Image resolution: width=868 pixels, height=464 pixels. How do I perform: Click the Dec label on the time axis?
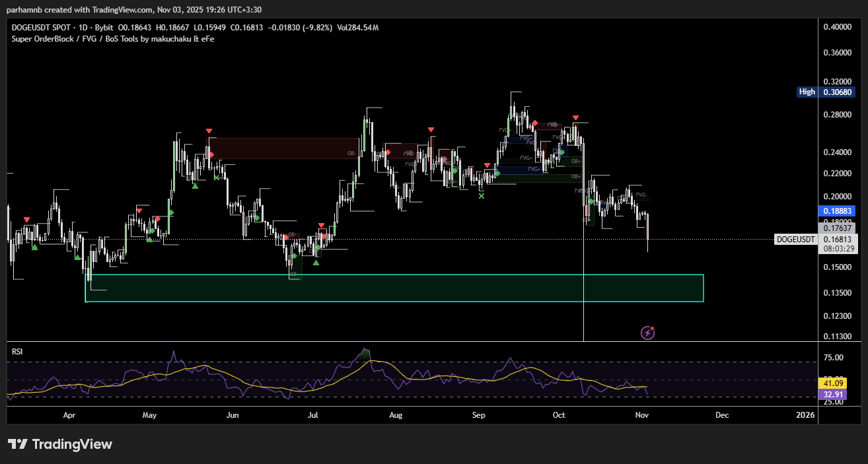pos(722,415)
